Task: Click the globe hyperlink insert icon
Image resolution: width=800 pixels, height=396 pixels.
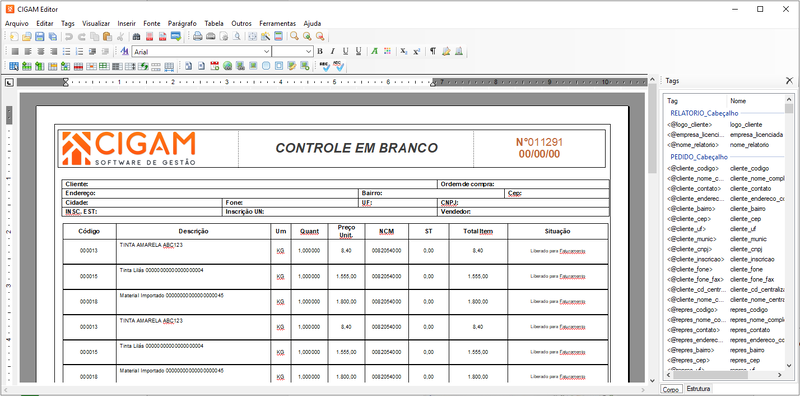Action: click(x=228, y=66)
